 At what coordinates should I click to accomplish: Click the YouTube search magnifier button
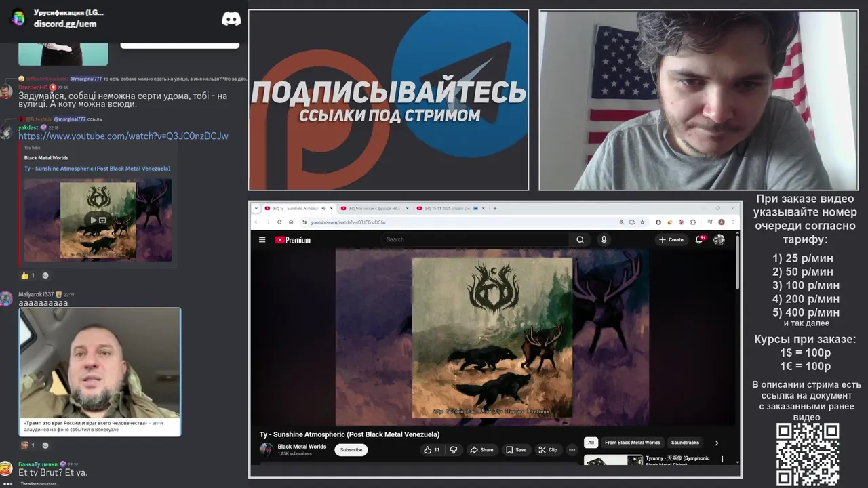pos(580,239)
